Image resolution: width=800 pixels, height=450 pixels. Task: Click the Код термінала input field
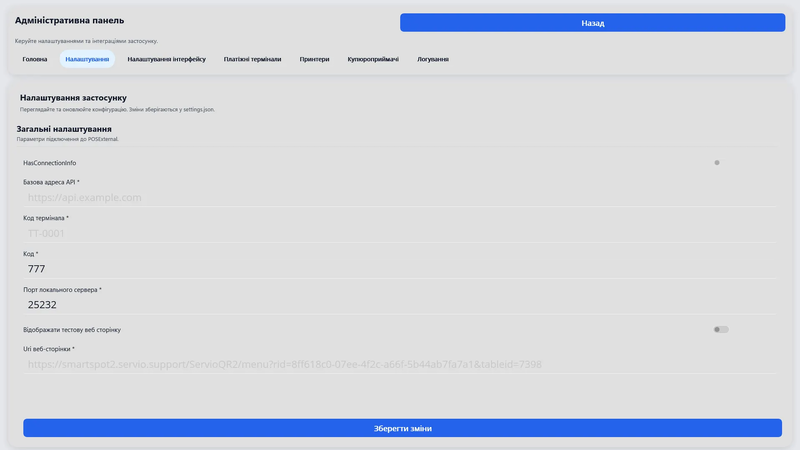[x=400, y=233]
